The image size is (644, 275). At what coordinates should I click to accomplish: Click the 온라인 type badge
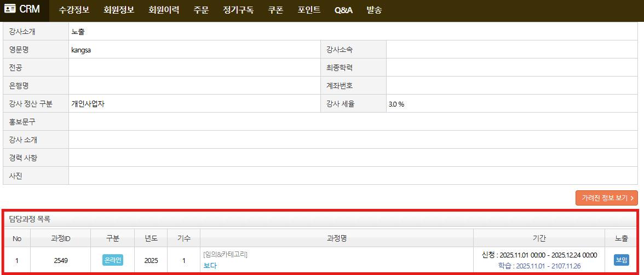[x=113, y=260]
